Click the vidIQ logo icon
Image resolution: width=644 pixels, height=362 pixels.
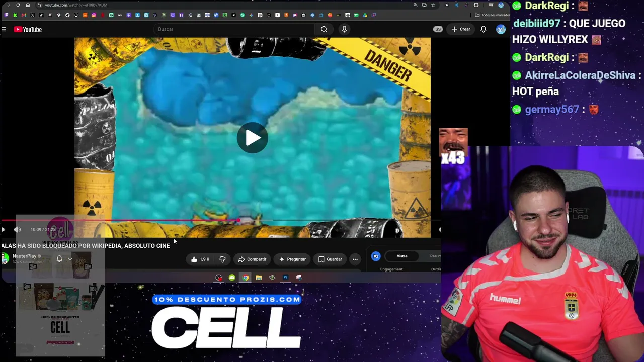[376, 256]
